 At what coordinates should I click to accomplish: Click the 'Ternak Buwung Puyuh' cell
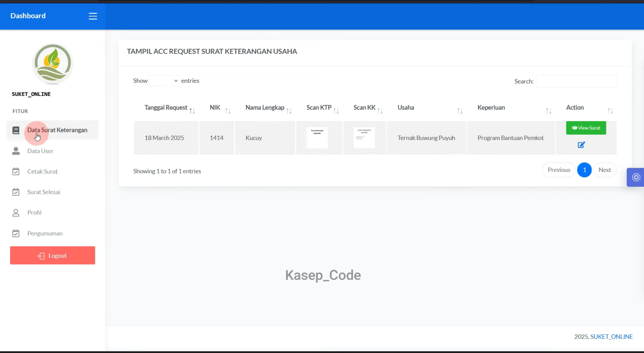426,138
